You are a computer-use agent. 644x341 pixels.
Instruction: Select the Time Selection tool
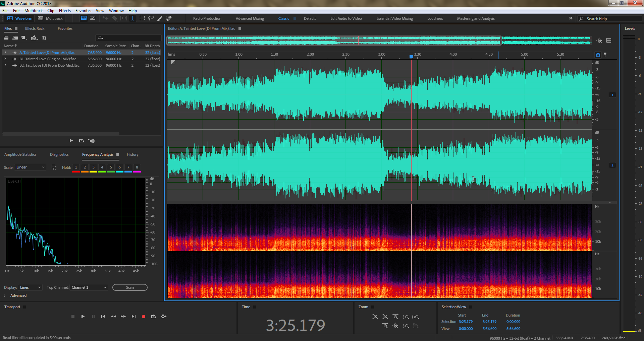click(133, 18)
